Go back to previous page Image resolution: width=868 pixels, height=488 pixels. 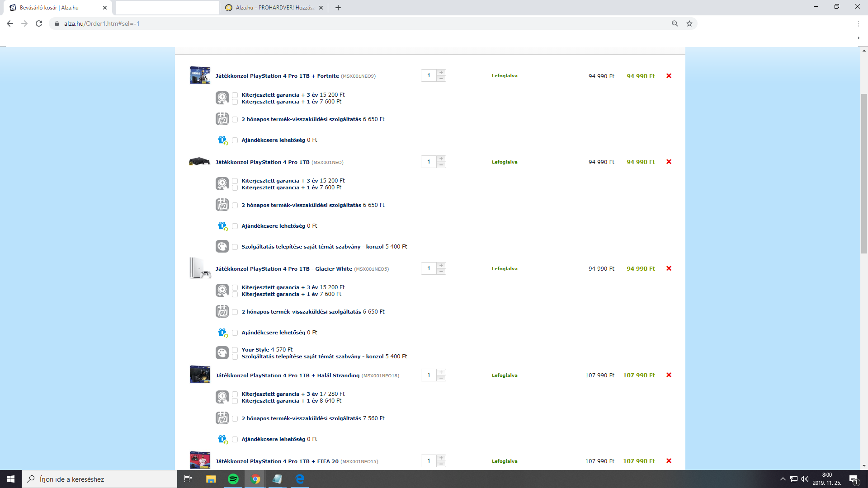click(x=10, y=23)
